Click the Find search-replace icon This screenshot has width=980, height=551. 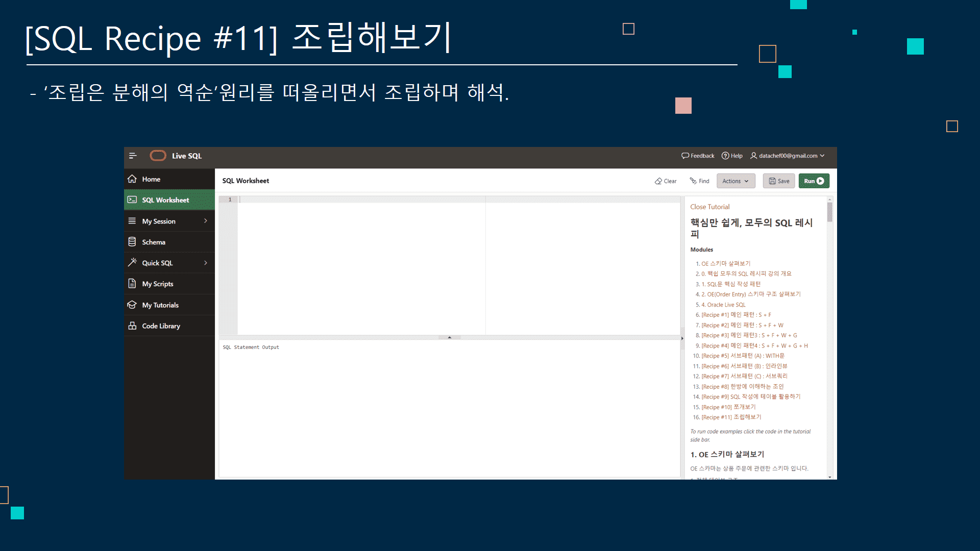click(x=693, y=181)
